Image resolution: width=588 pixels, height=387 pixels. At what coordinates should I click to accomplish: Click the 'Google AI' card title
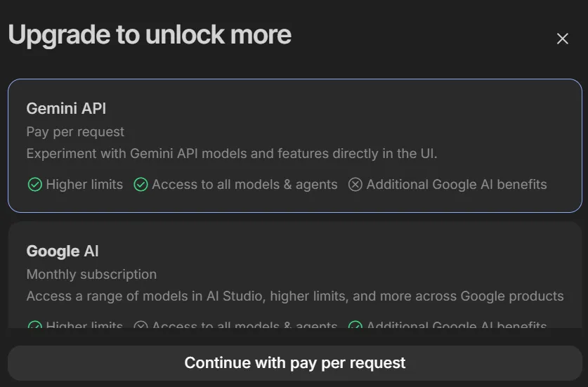pyautogui.click(x=63, y=251)
